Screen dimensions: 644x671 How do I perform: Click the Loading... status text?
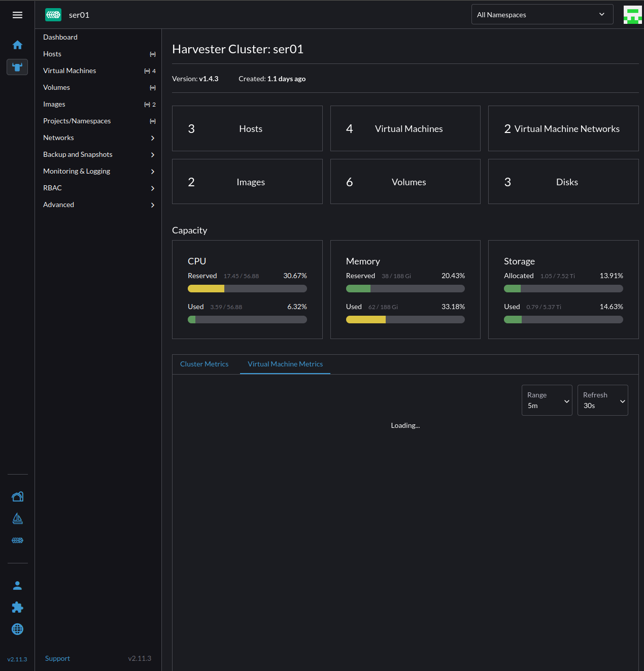click(x=405, y=425)
